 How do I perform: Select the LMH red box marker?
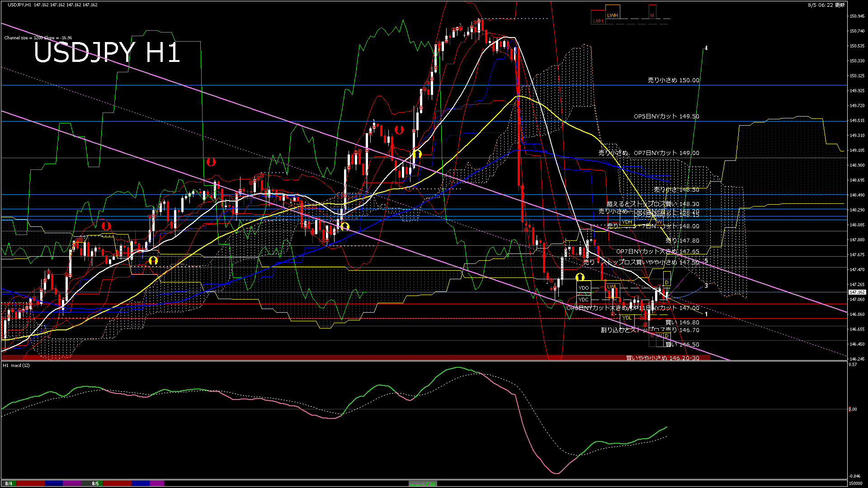pos(598,18)
